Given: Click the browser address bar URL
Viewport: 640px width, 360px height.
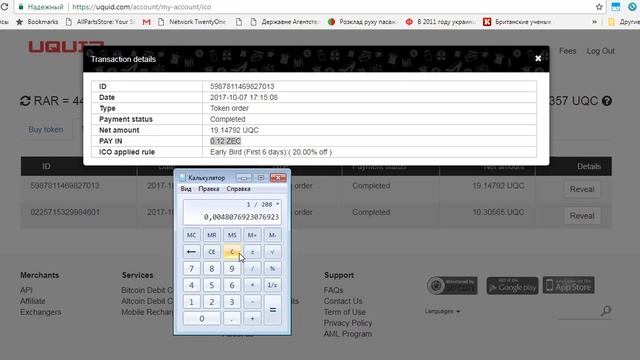Looking at the screenshot, I should [142, 7].
